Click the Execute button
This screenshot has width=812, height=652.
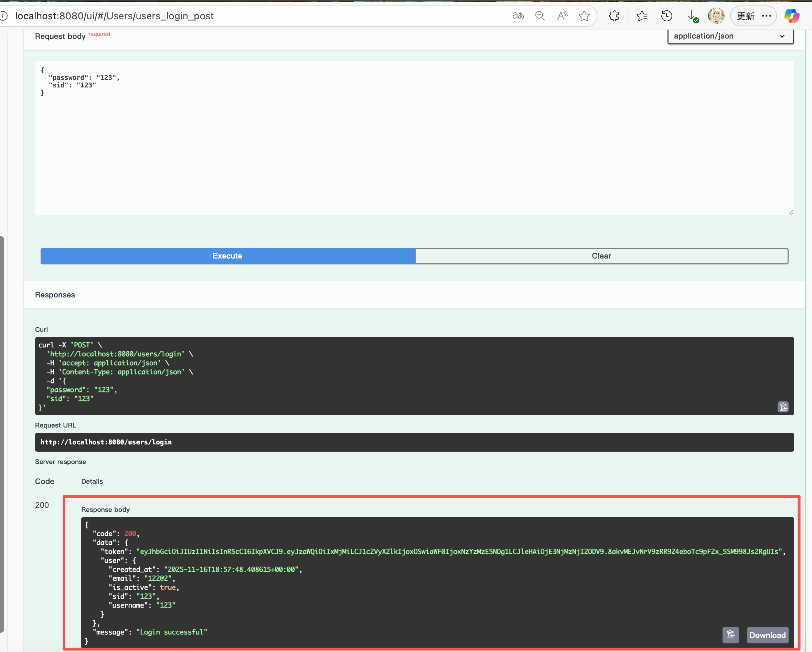click(227, 256)
